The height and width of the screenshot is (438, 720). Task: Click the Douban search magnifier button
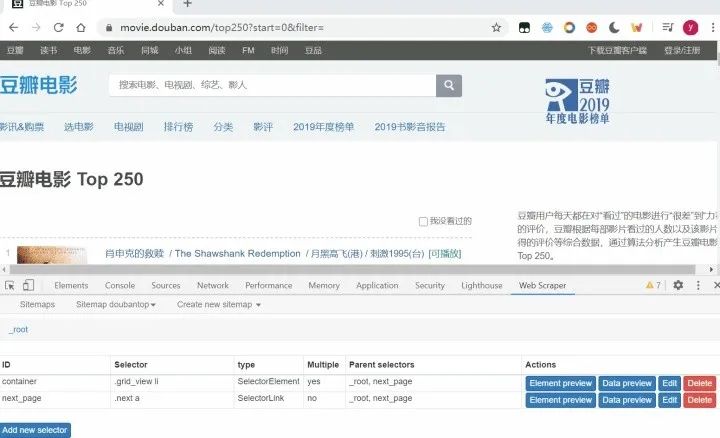449,85
